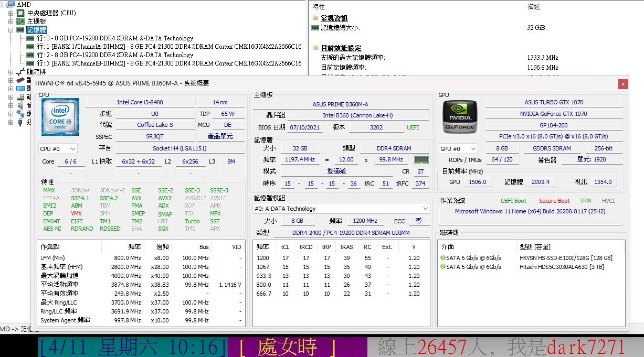Expand the 中央處理器 (CPU) tree node

(11, 13)
